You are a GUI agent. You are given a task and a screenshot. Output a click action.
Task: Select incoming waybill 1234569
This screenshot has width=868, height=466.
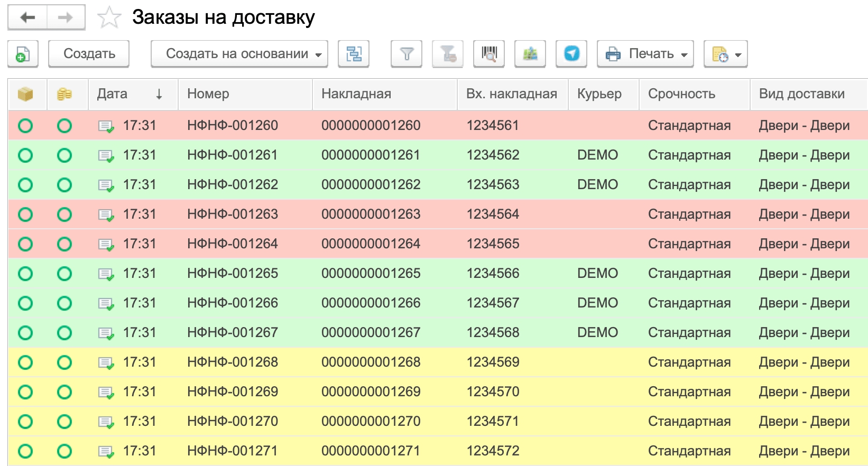pyautogui.click(x=493, y=362)
